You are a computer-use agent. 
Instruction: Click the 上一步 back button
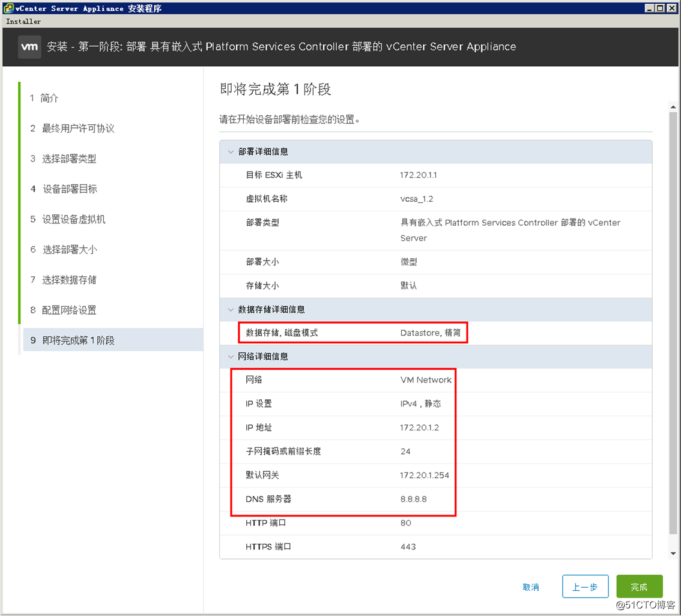point(585,587)
